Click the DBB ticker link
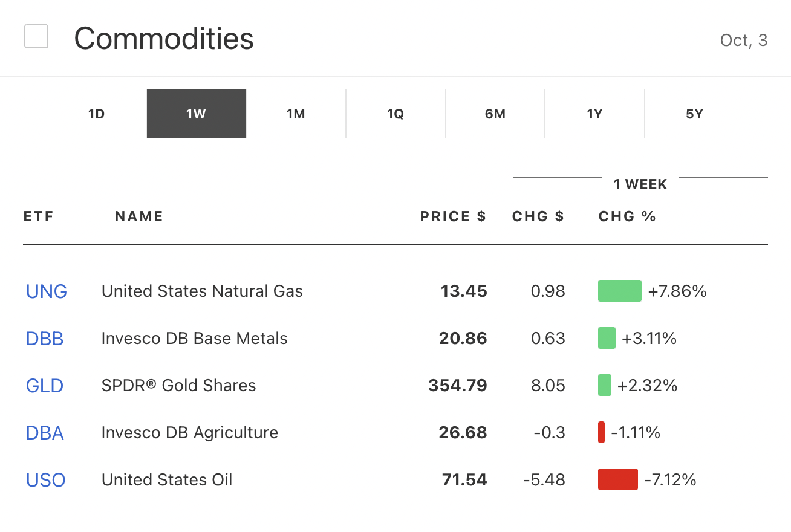The height and width of the screenshot is (532, 791). [x=45, y=339]
